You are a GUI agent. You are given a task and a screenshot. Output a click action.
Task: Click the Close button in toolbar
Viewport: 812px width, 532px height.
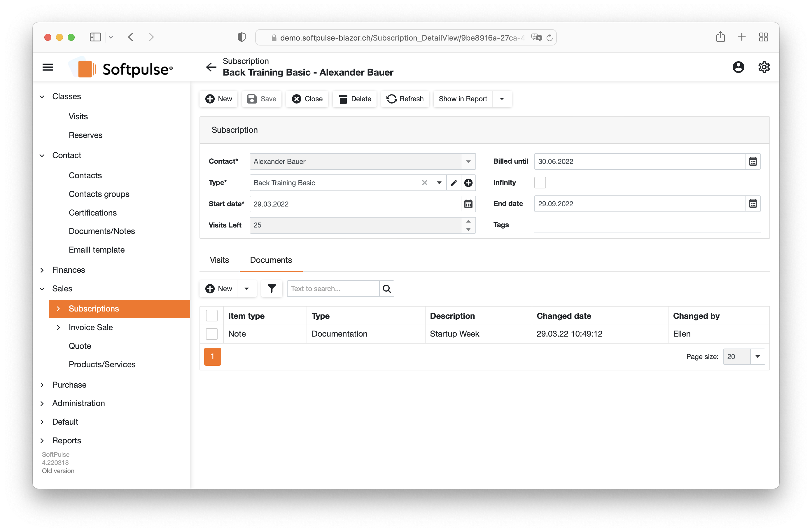(x=307, y=99)
